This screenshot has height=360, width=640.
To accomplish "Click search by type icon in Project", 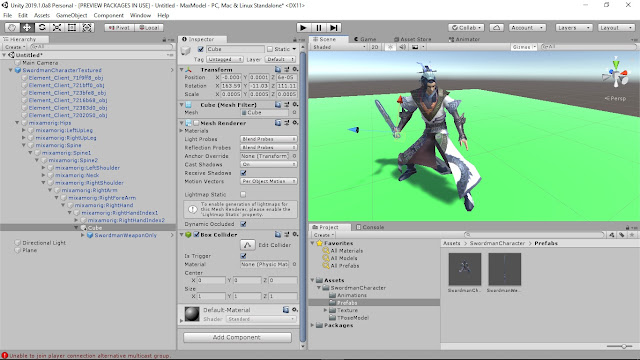I will coord(612,235).
